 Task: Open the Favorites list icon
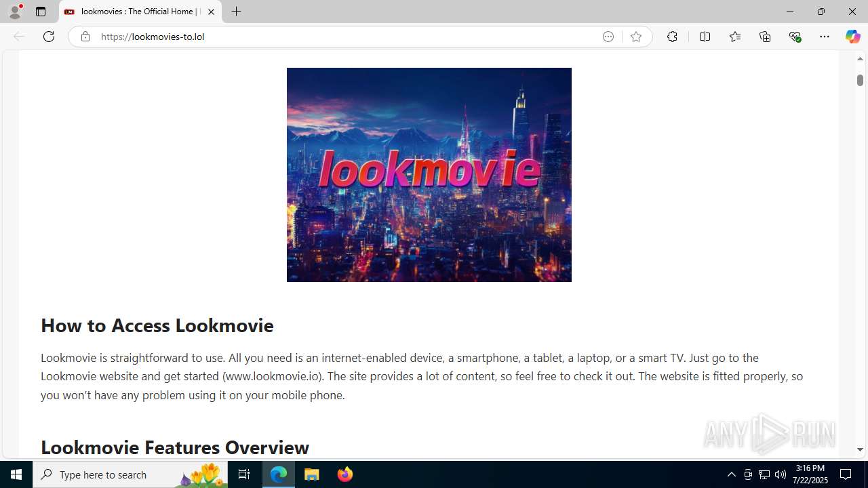(735, 37)
